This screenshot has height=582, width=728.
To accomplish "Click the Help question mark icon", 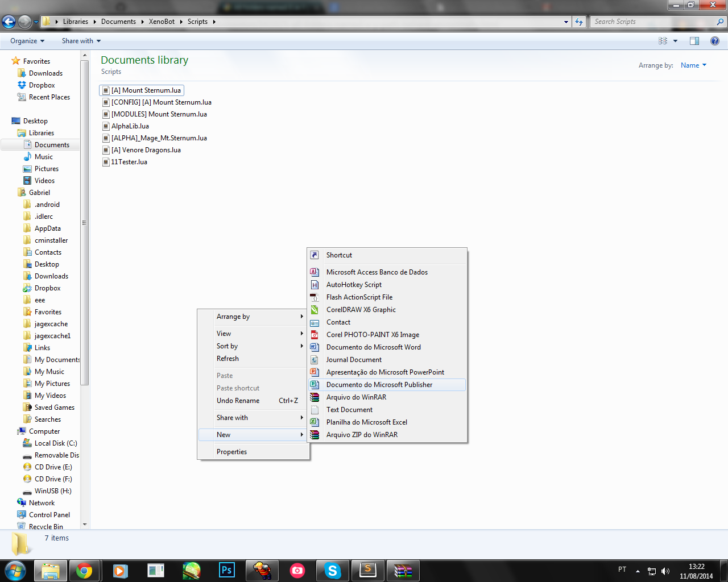I will 715,41.
